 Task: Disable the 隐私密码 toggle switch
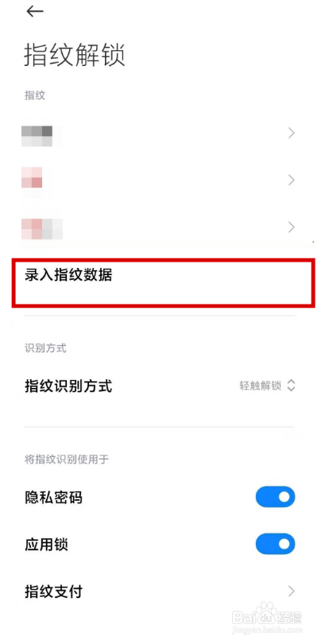click(x=276, y=497)
